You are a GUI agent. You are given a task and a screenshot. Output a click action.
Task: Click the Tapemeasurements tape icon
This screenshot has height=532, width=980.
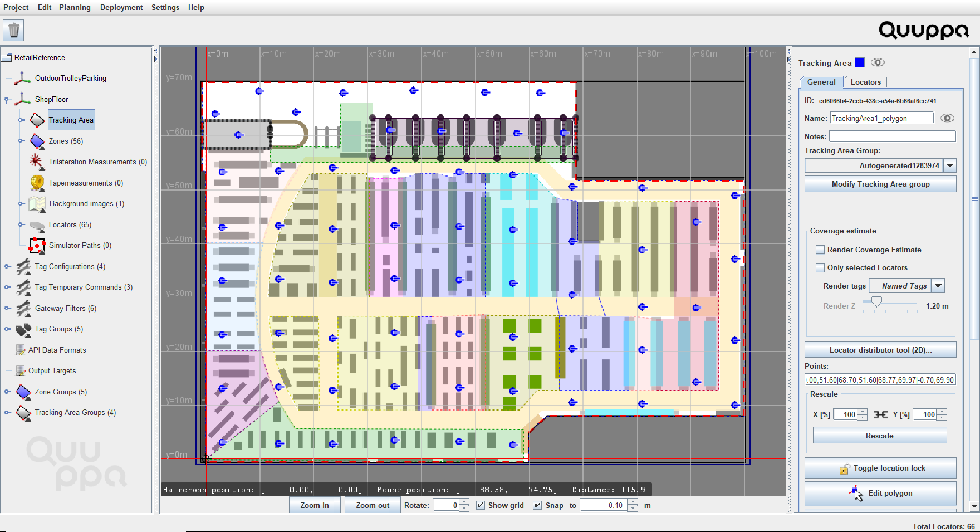[37, 183]
